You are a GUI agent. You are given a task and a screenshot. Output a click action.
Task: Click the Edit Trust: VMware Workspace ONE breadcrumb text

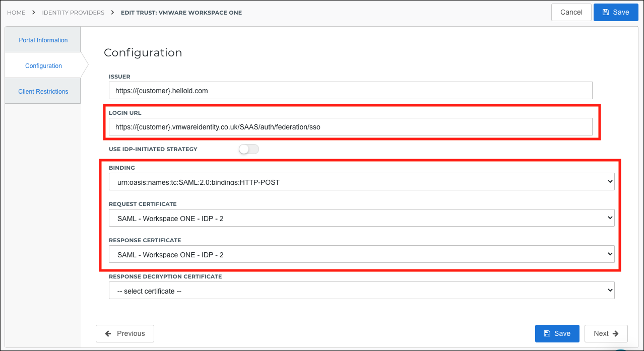click(181, 13)
